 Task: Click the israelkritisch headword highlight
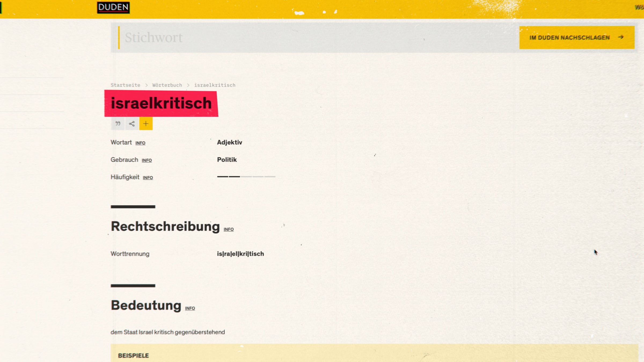(161, 103)
